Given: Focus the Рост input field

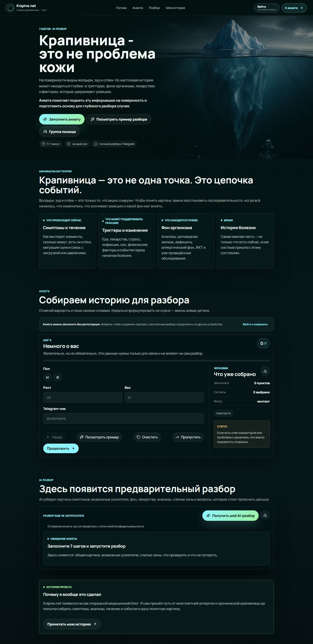Looking at the screenshot, I should click(82, 397).
